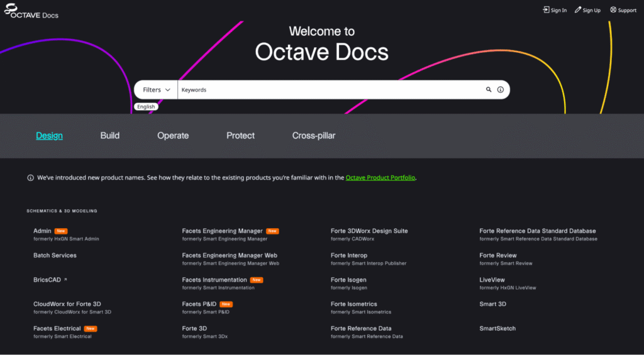Open Forte Isometrics documentation
This screenshot has width=644, height=355.
[x=353, y=304]
